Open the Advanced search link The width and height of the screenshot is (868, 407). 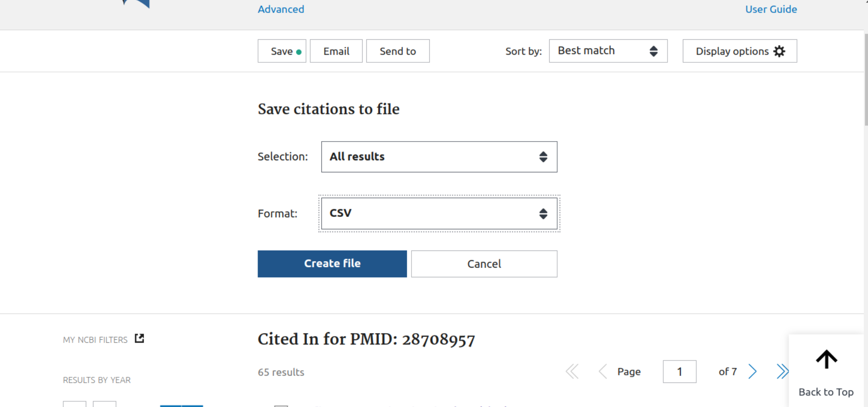(281, 9)
